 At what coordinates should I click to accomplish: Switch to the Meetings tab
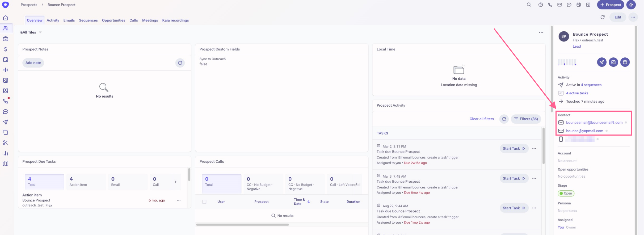pyautogui.click(x=150, y=20)
